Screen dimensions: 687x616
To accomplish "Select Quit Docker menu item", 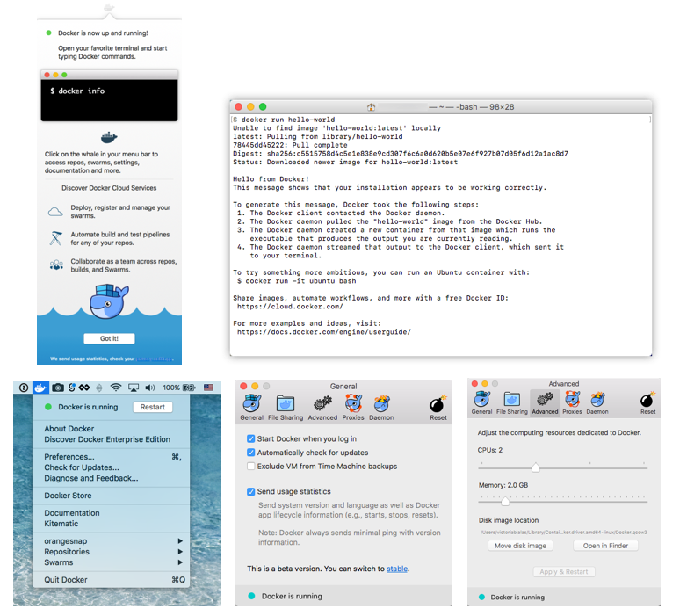I will pos(112,580).
